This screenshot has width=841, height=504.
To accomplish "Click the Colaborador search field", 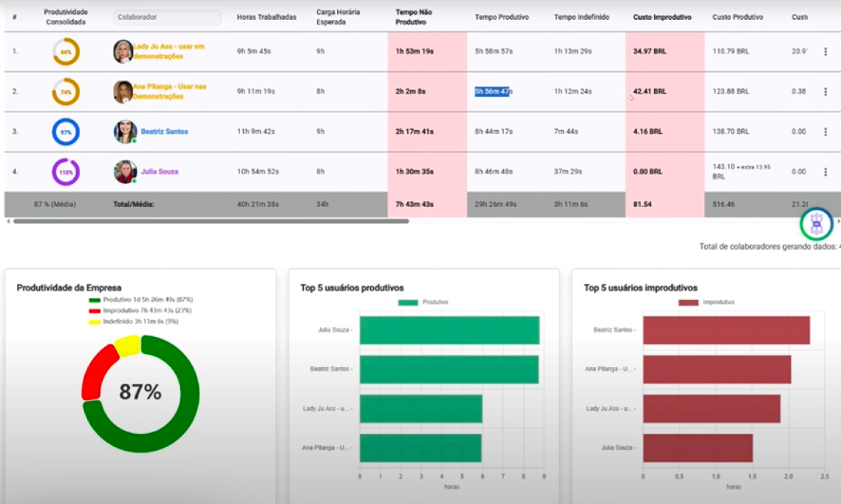I will [x=167, y=16].
